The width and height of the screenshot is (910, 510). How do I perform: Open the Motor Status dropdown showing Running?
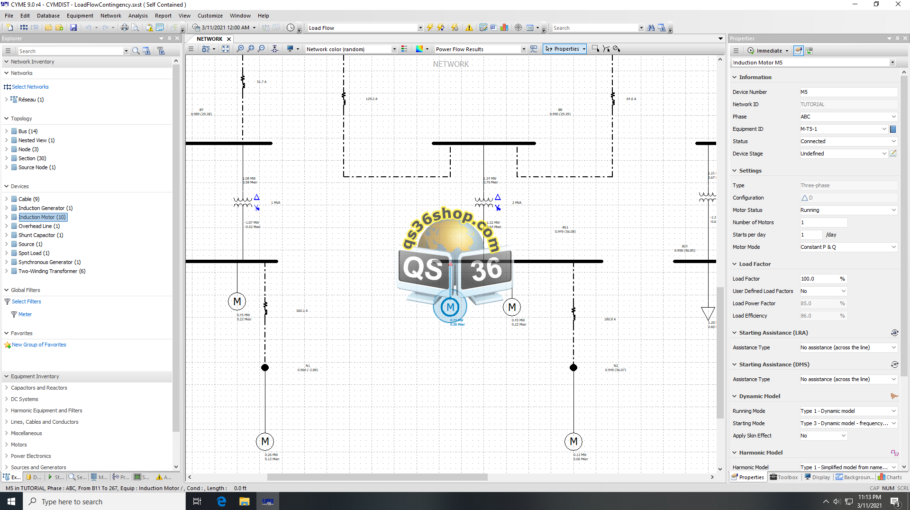coord(848,210)
